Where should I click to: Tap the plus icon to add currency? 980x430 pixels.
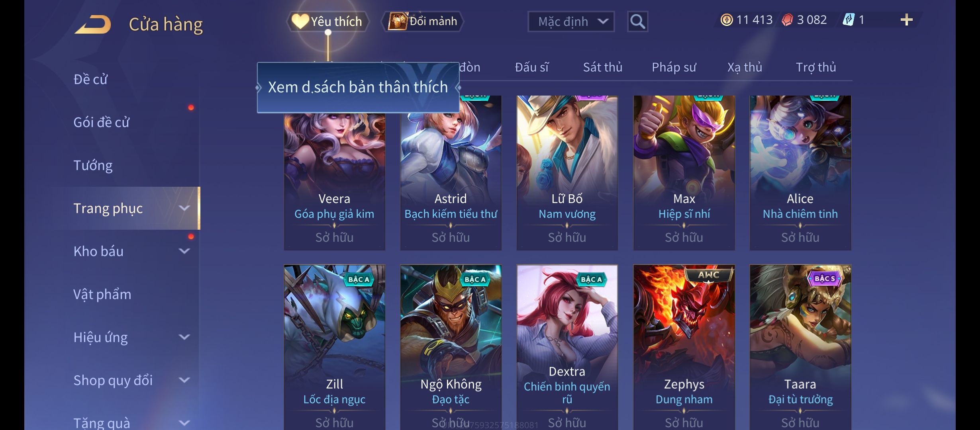906,20
